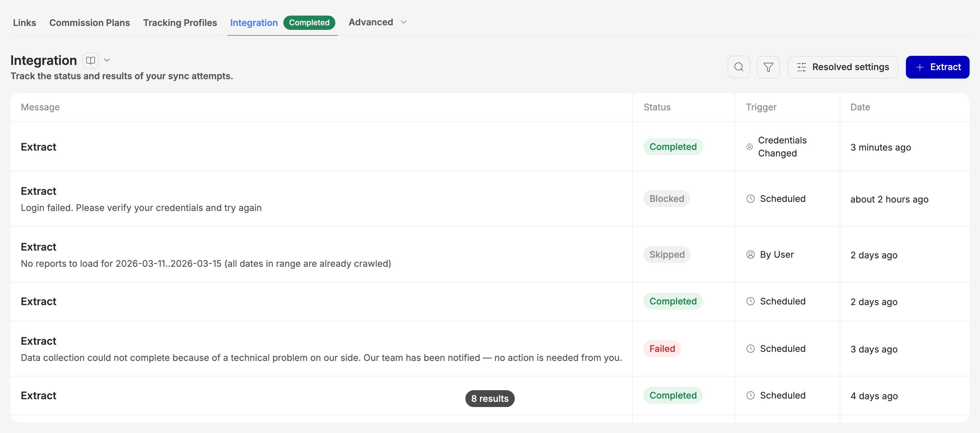980x433 pixels.
Task: Open the Integration docs book icon
Action: point(91,60)
